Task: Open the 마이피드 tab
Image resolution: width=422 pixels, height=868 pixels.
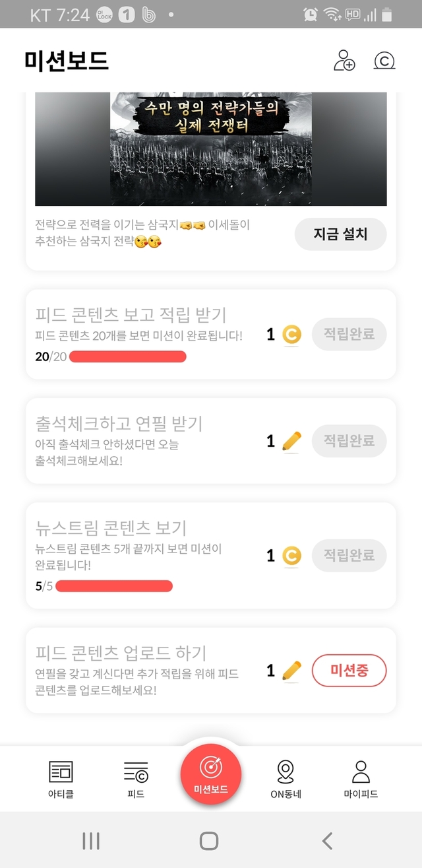Action: [361, 779]
